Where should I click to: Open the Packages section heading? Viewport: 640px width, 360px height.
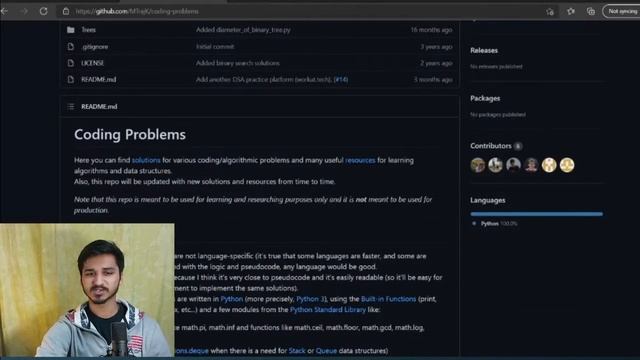485,98
